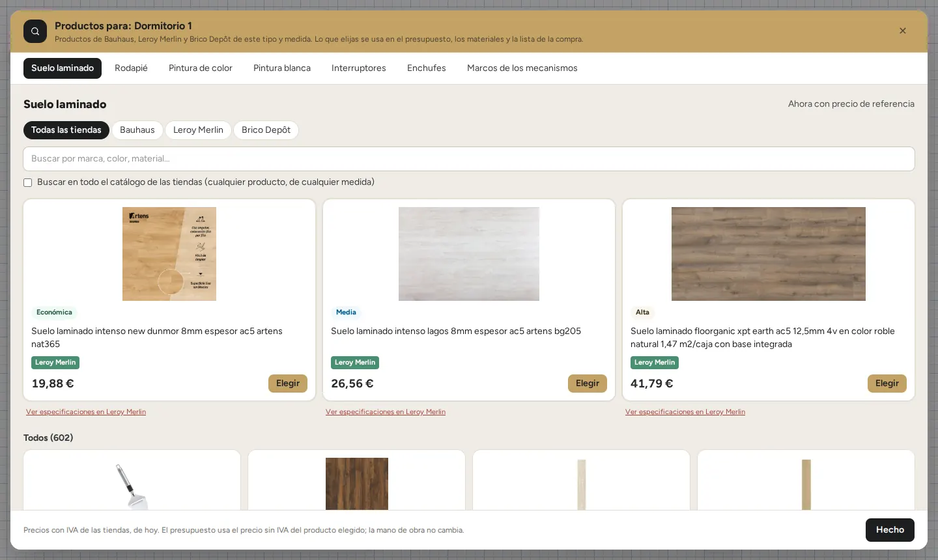Screen dimensions: 938x560
Task: Open the Suelo laminado tab
Action: click(63, 68)
